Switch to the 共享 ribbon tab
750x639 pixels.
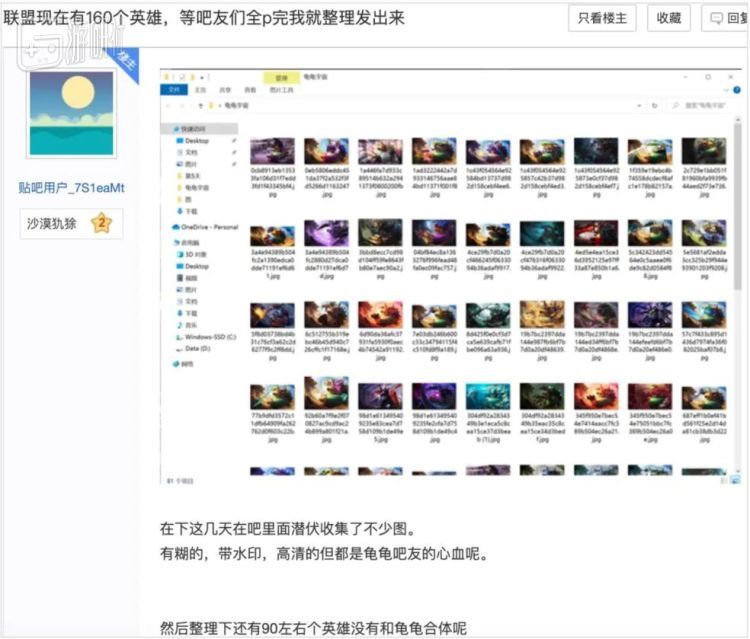[x=225, y=89]
